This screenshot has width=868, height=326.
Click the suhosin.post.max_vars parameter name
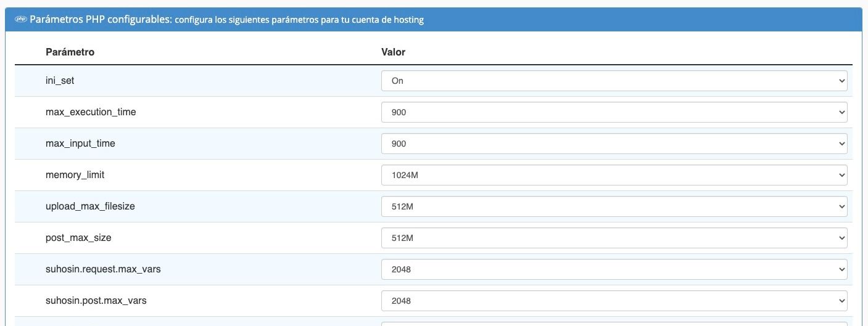pos(96,301)
